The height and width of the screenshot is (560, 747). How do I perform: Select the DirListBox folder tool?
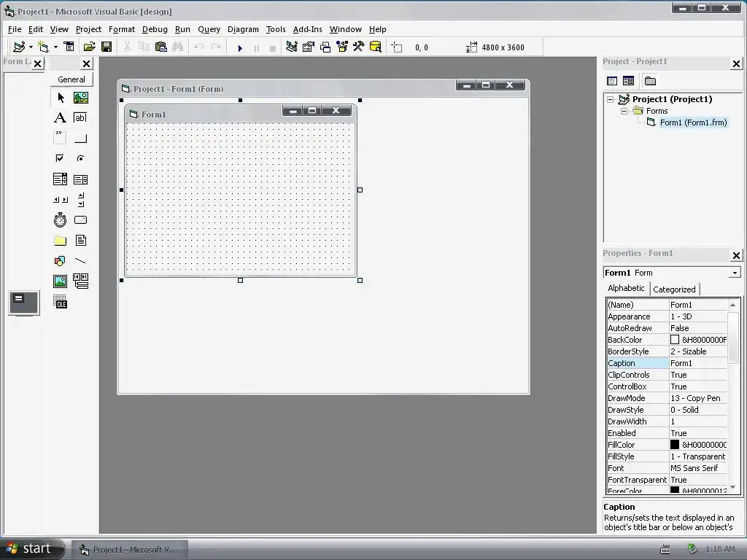coord(60,241)
